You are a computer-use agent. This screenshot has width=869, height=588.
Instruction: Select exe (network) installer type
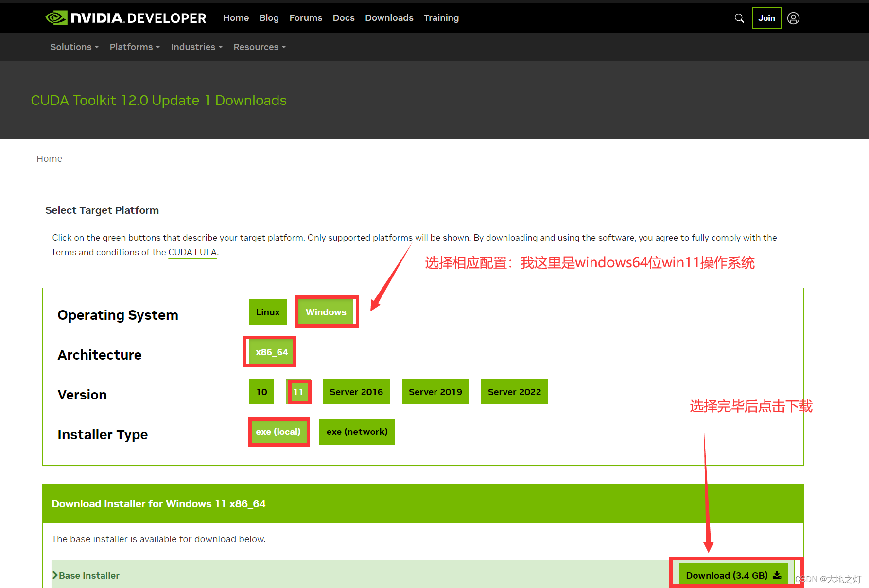(x=357, y=432)
